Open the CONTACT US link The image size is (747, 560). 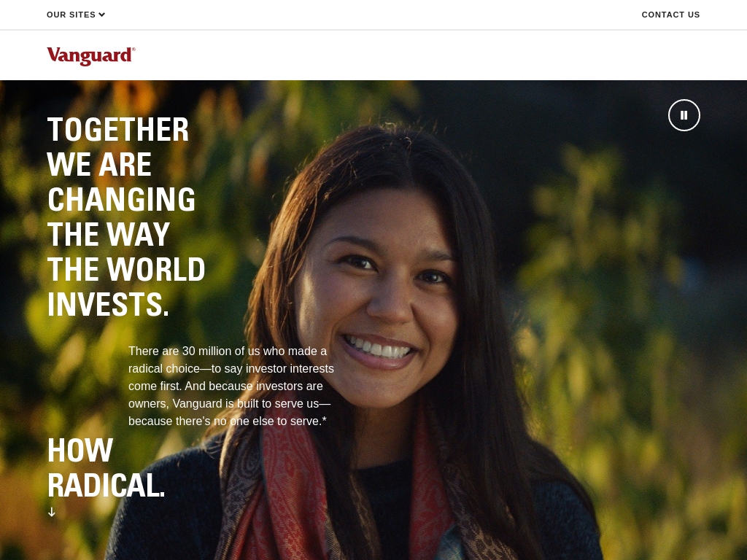[670, 15]
